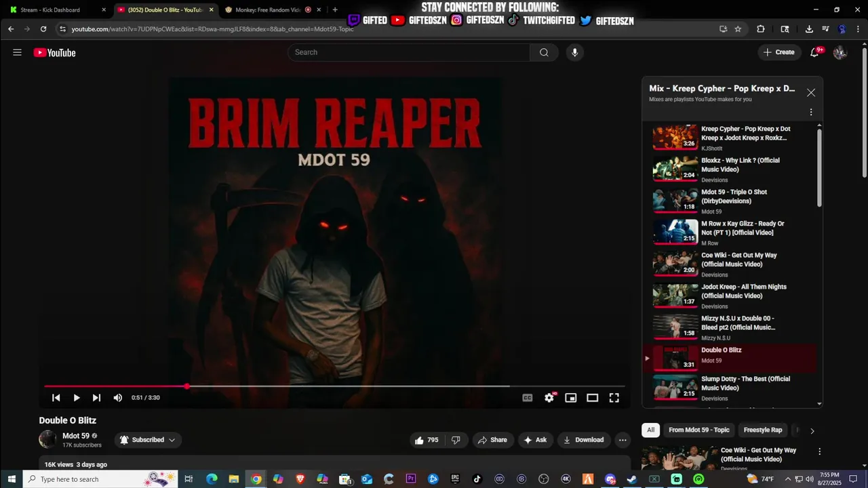Image resolution: width=868 pixels, height=488 pixels.
Task: Download the video
Action: click(x=583, y=440)
